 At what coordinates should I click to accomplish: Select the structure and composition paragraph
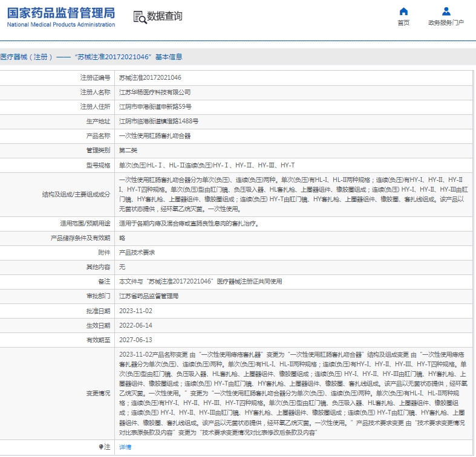tap(293, 195)
